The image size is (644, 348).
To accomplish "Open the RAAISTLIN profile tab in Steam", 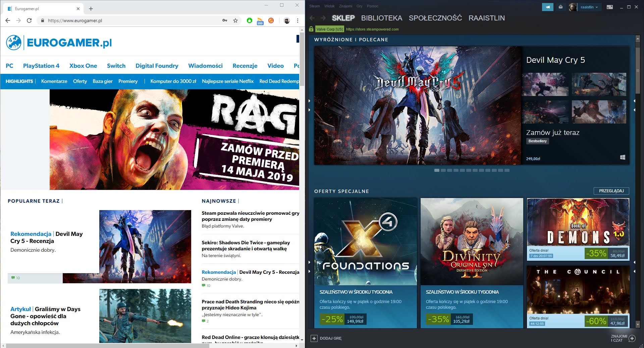I will 487,18.
